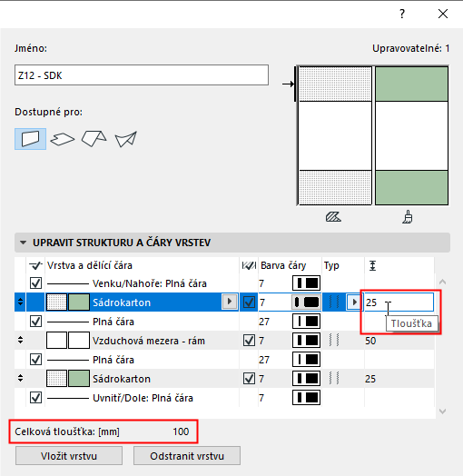Toggle the Slab availability icon

pos(63,139)
